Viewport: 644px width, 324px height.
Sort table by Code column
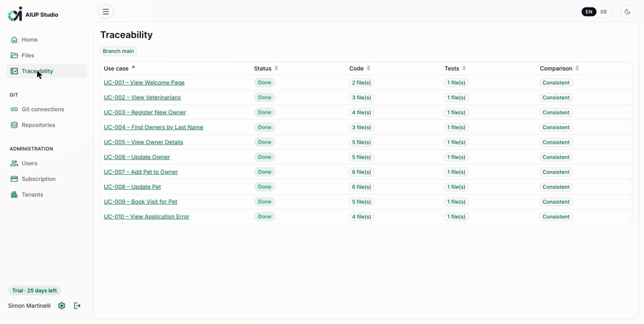click(x=360, y=68)
